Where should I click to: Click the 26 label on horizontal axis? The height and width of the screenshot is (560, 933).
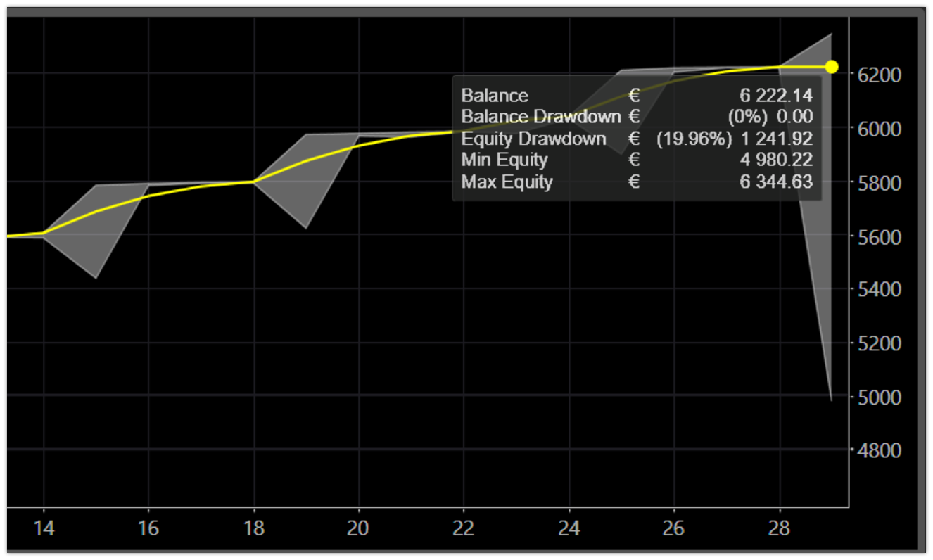tap(673, 528)
